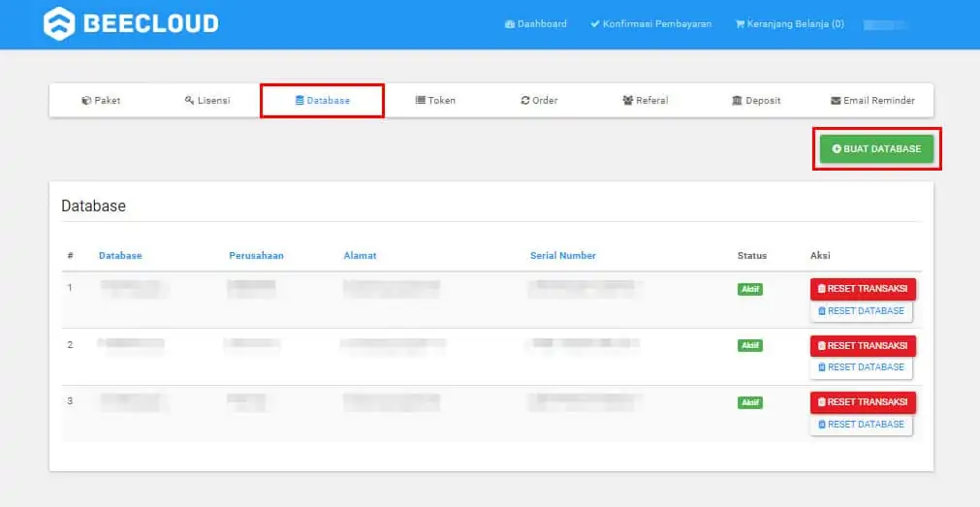Viewport: 980px width, 507px height.
Task: Click the blurred user account name
Action: (x=885, y=24)
